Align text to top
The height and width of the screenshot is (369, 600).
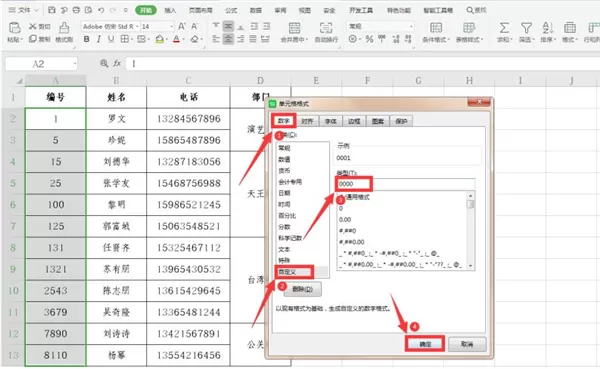tap(216, 26)
